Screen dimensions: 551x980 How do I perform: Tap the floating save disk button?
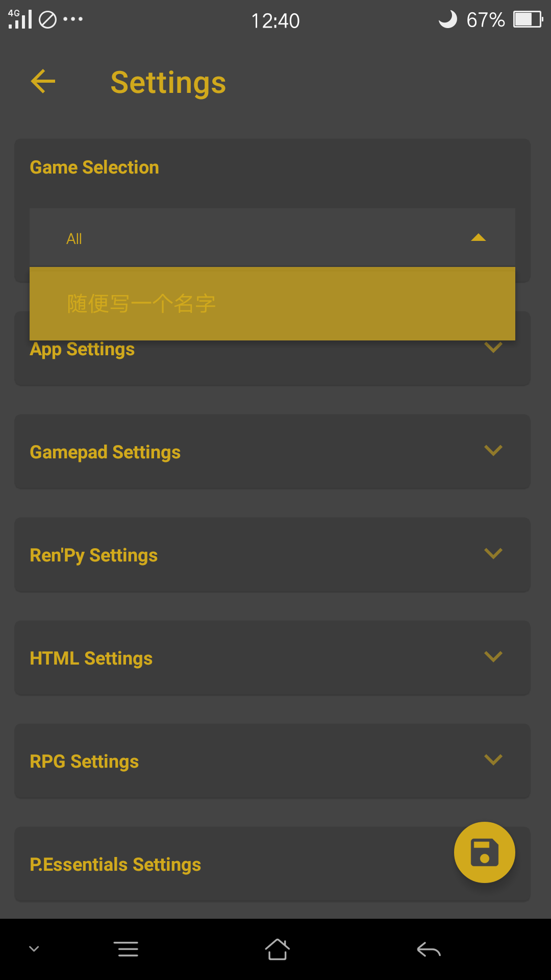pyautogui.click(x=484, y=852)
